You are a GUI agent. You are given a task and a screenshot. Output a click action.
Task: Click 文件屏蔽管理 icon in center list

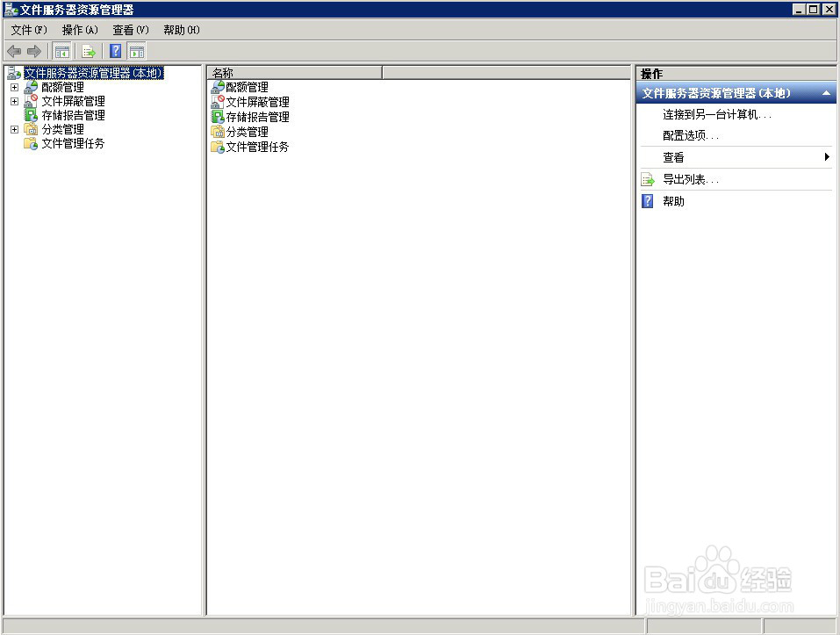pos(218,102)
